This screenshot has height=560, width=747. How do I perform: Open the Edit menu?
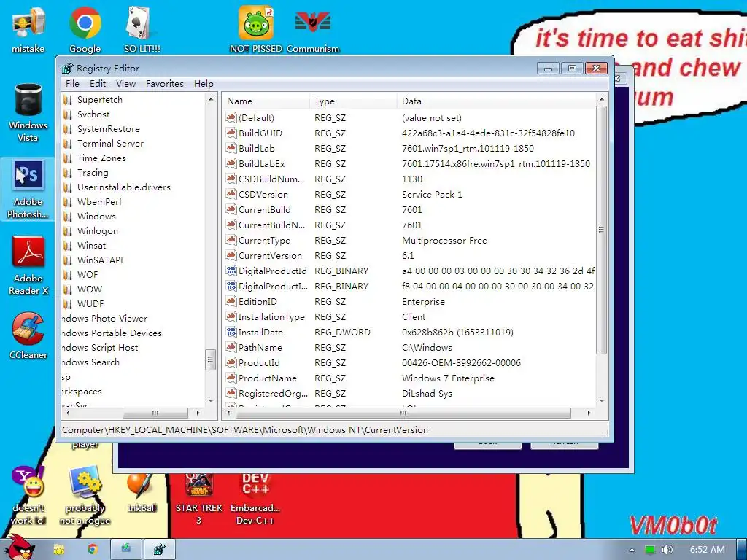click(x=98, y=83)
